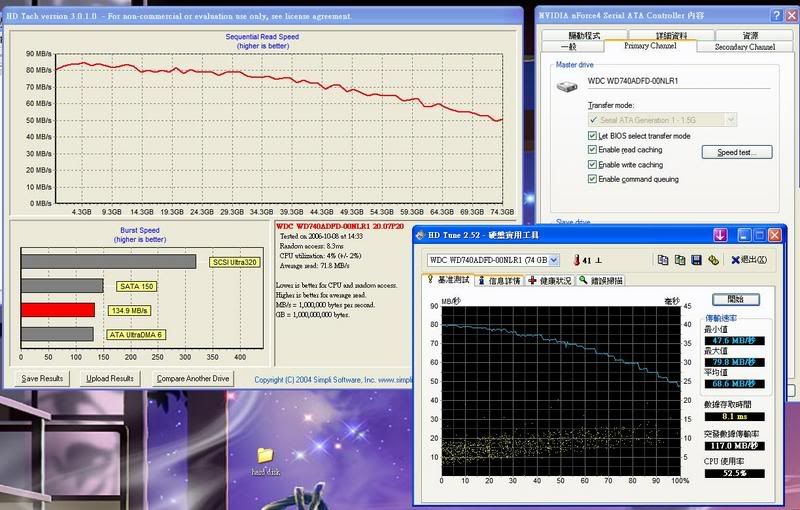The width and height of the screenshot is (800, 510).
Task: Click the red WDC WD740ADFD-00NLR1 20.07P20 heading
Action: (x=339, y=226)
